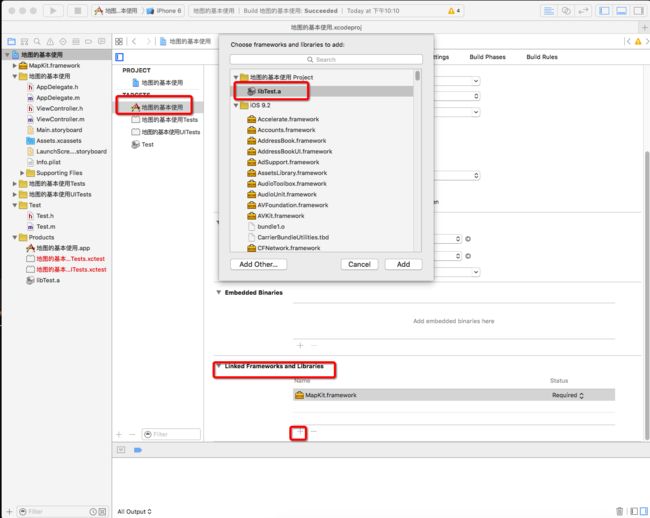The width and height of the screenshot is (650, 518).
Task: Show the variables view pane toggle
Action: [x=634, y=511]
